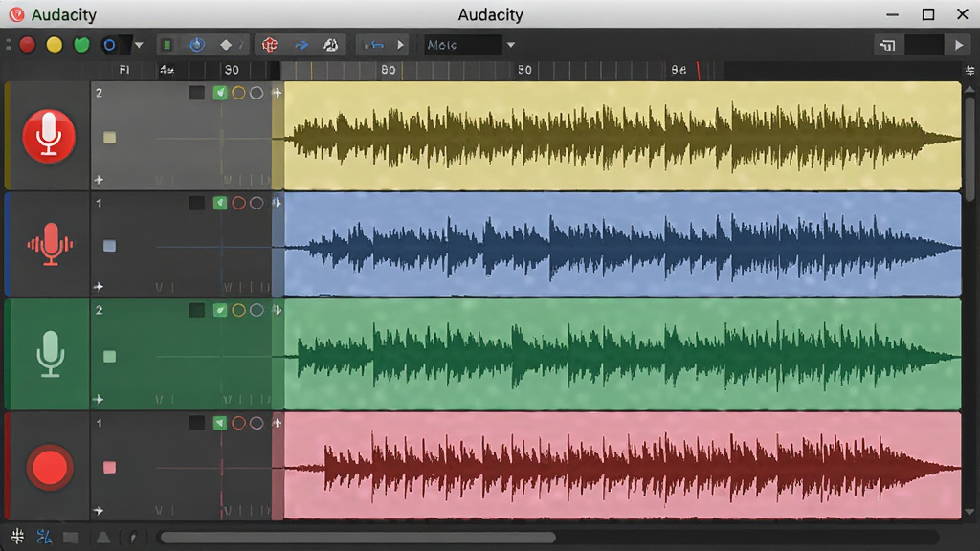Click the black square button on red track
Image resolution: width=980 pixels, height=551 pixels.
[x=197, y=423]
